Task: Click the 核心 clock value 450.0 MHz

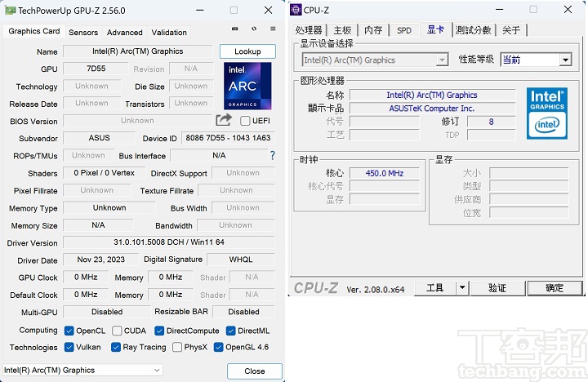Action: coord(385,173)
